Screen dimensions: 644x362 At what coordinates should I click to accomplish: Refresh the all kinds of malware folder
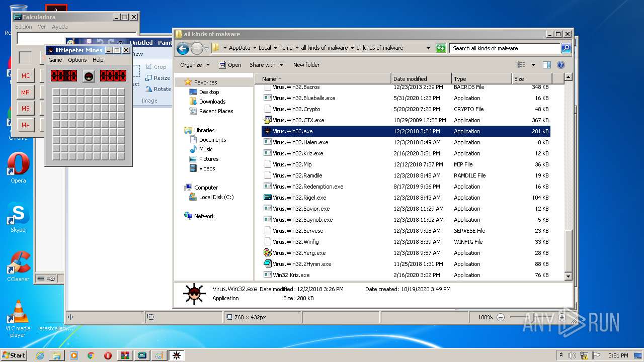(x=441, y=48)
